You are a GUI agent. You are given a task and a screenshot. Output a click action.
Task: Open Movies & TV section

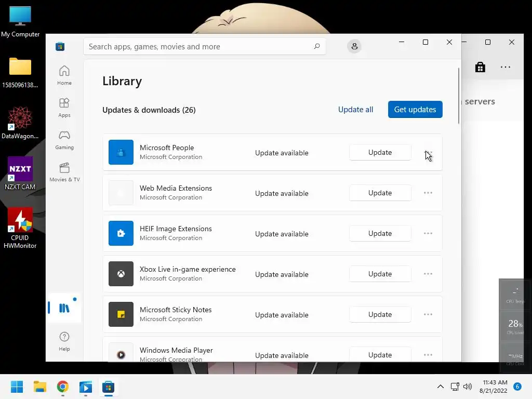64,172
